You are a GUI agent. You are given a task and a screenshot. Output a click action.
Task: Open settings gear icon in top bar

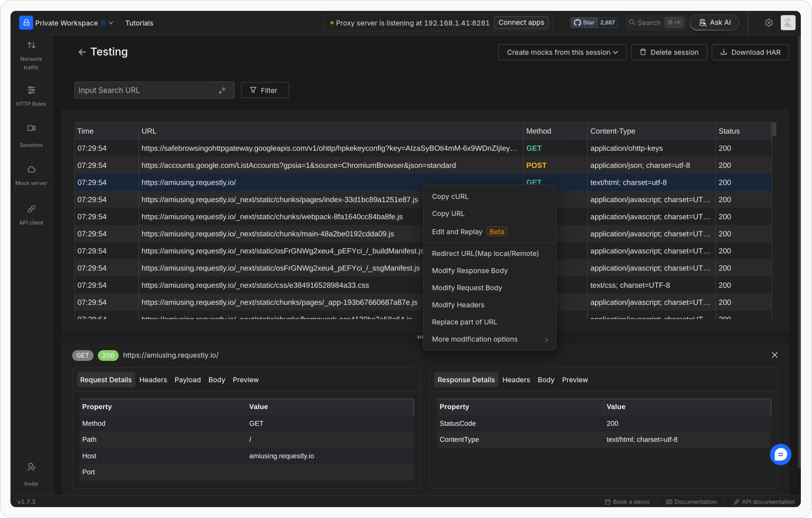pyautogui.click(x=769, y=23)
